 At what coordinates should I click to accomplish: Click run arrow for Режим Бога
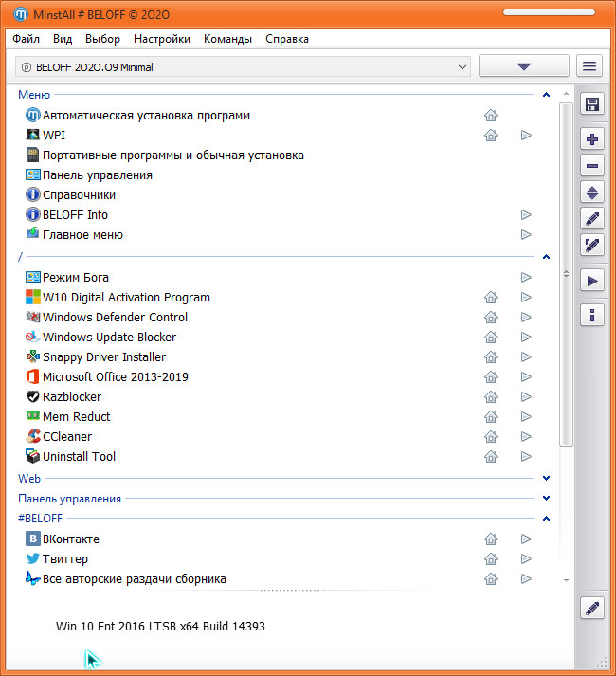(526, 277)
